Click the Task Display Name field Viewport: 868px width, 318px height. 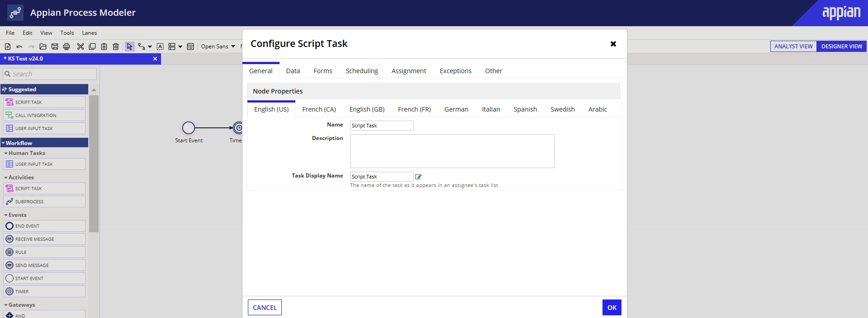(382, 177)
